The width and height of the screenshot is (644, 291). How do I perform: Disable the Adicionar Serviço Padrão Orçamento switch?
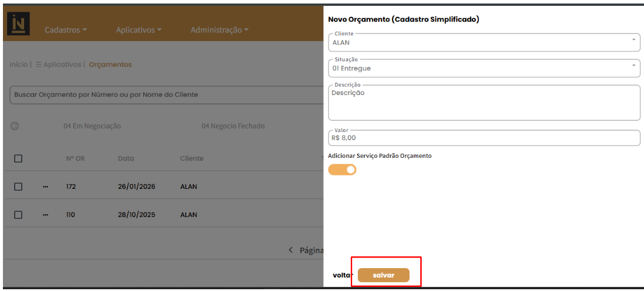343,170
